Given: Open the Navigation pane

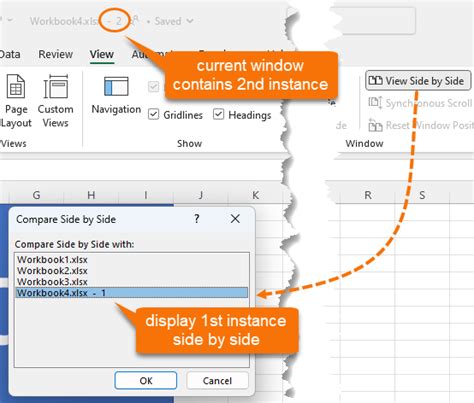Looking at the screenshot, I should [x=116, y=96].
